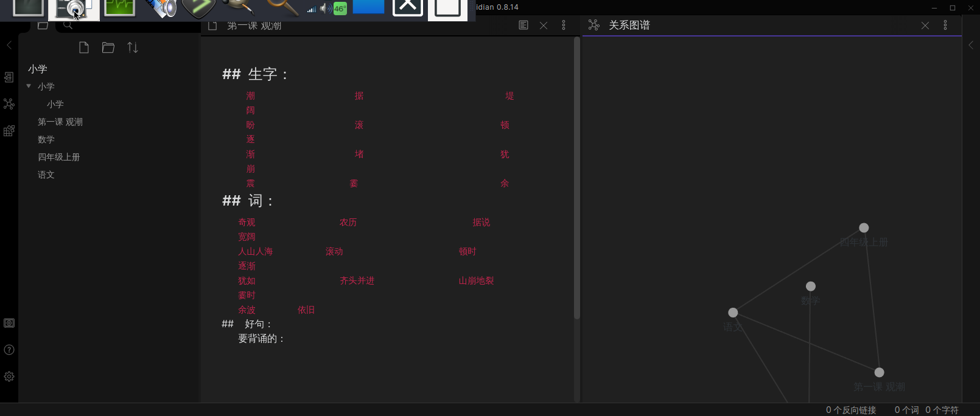Open 四年级上册 note in file explorer

pos(59,157)
